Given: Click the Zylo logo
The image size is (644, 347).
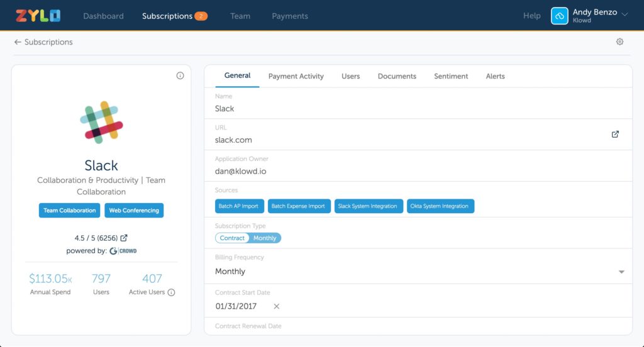Looking at the screenshot, I should click(38, 16).
